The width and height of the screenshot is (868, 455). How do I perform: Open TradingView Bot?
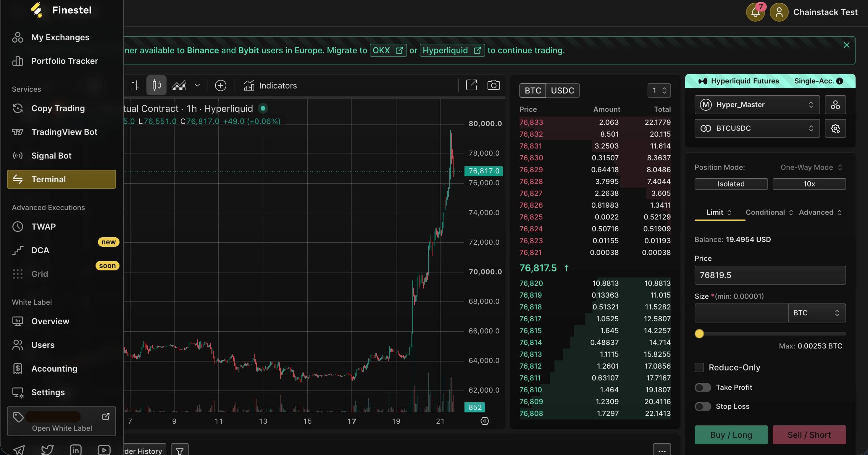tap(61, 132)
